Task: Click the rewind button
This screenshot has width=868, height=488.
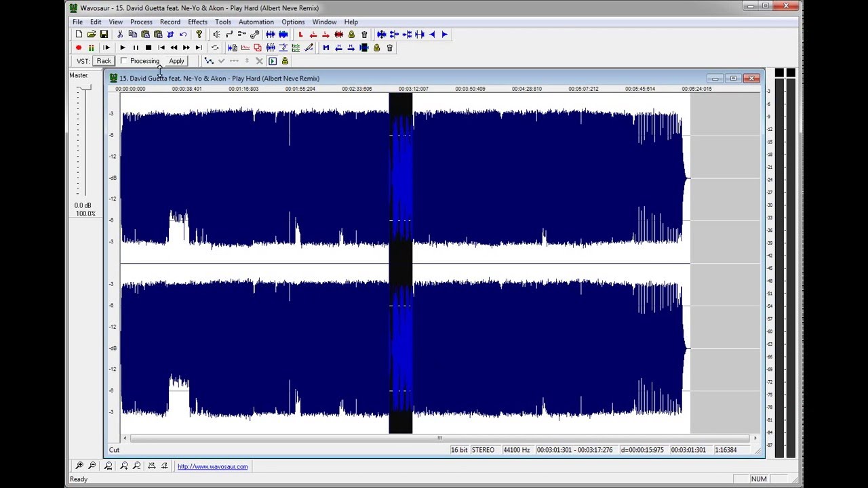Action: click(174, 47)
